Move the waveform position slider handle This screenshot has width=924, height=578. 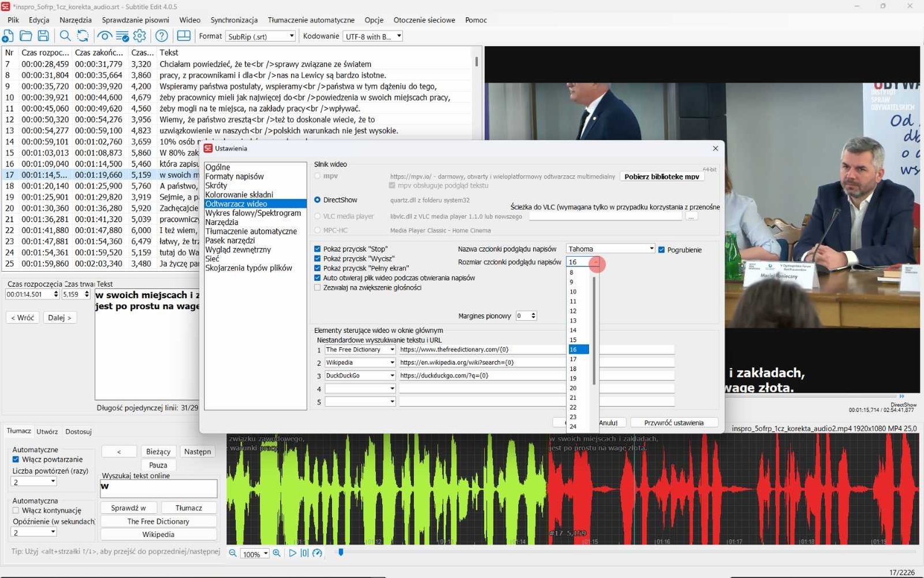341,553
